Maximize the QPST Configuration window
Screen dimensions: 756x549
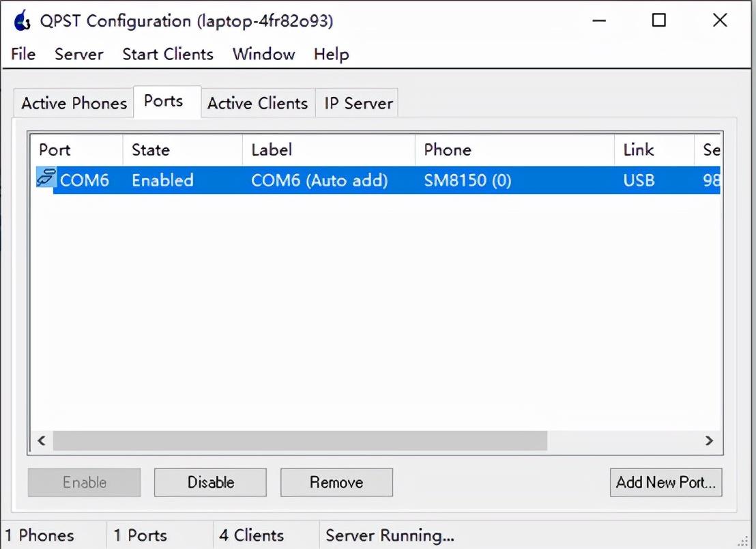(659, 20)
